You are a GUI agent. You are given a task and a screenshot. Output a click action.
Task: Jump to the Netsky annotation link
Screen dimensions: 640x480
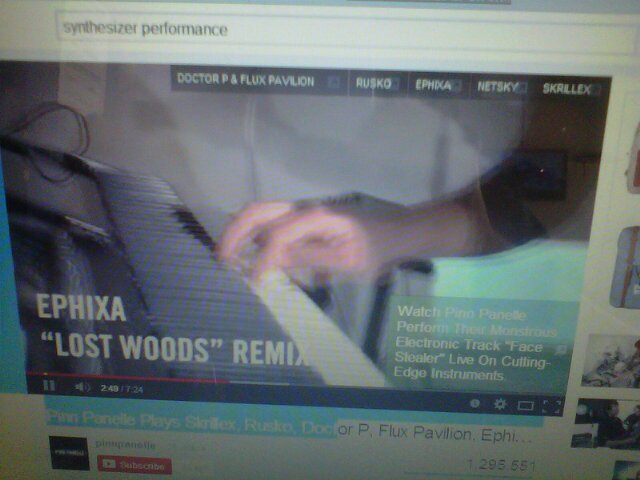pyautogui.click(x=502, y=87)
